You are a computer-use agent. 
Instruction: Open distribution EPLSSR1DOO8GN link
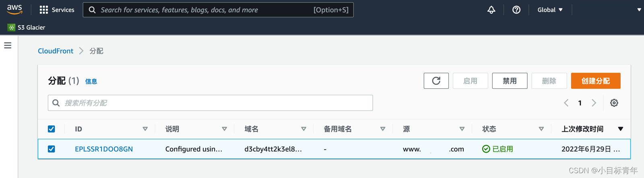104,149
